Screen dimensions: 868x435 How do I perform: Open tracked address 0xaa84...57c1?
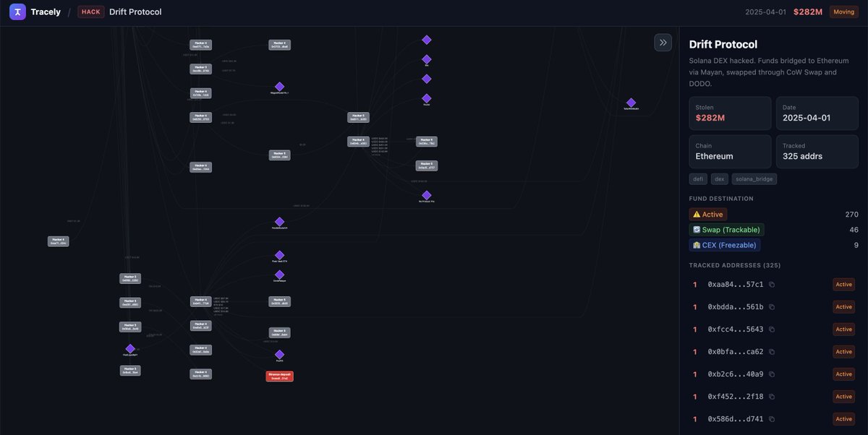click(735, 285)
